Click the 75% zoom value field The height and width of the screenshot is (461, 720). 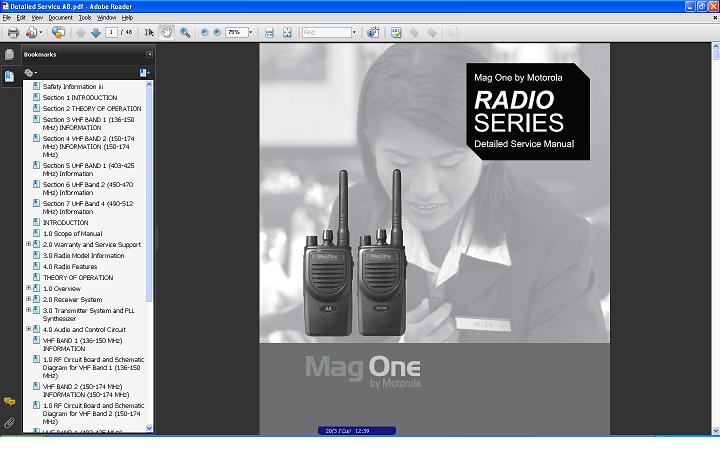236,33
